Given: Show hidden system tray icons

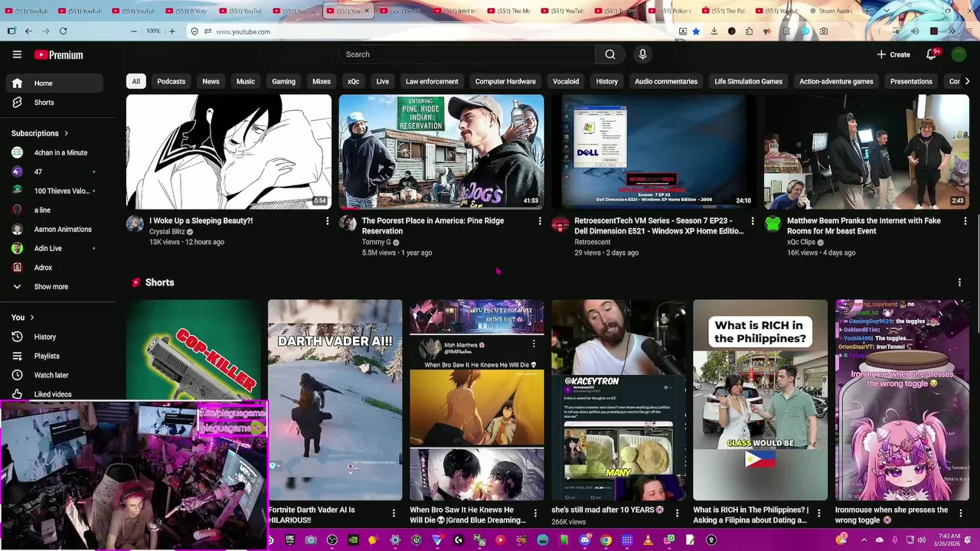Looking at the screenshot, I should point(864,540).
